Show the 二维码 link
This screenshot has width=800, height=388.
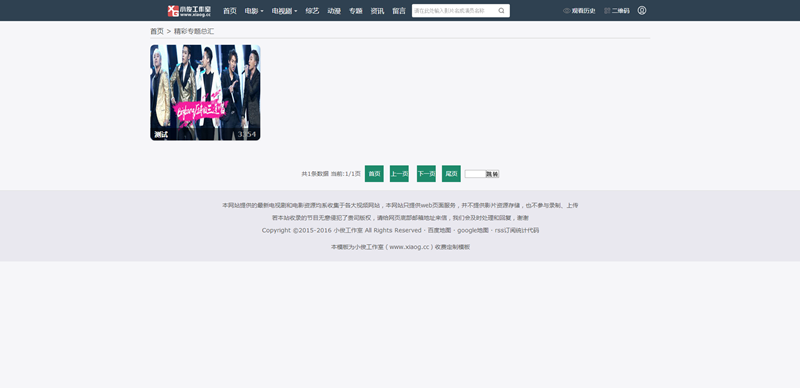pos(620,11)
